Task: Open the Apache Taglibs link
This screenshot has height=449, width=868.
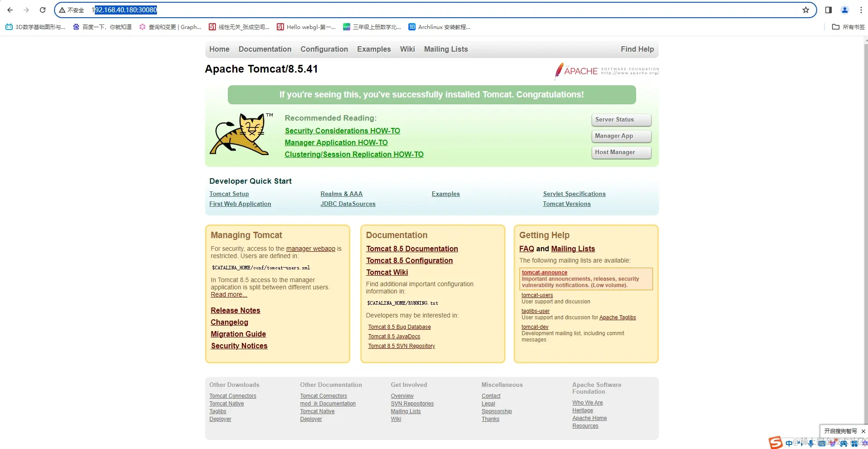Action: coord(618,317)
